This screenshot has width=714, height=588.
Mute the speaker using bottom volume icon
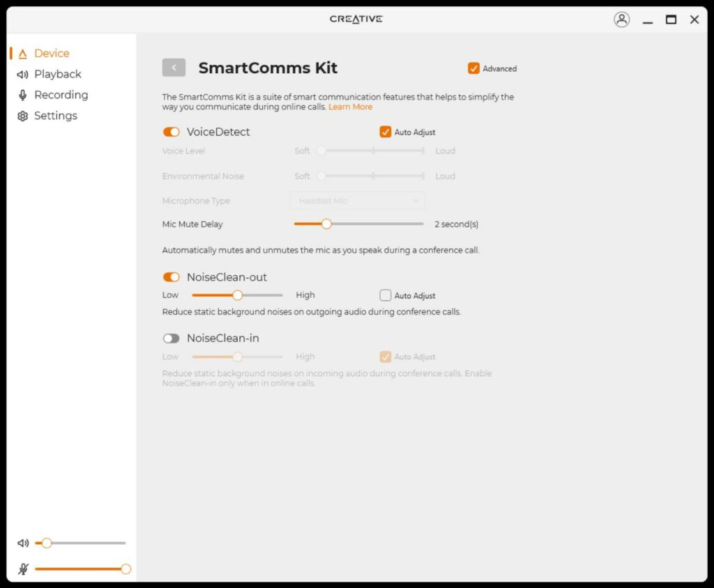(x=23, y=543)
